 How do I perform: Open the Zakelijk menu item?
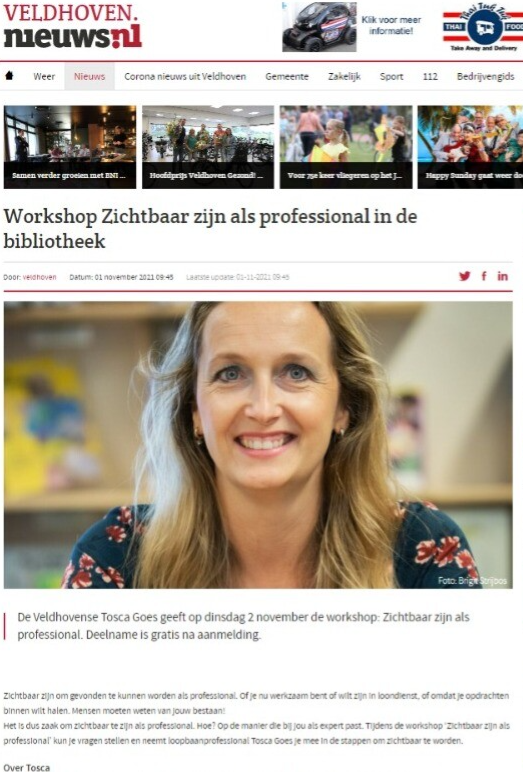click(344, 76)
